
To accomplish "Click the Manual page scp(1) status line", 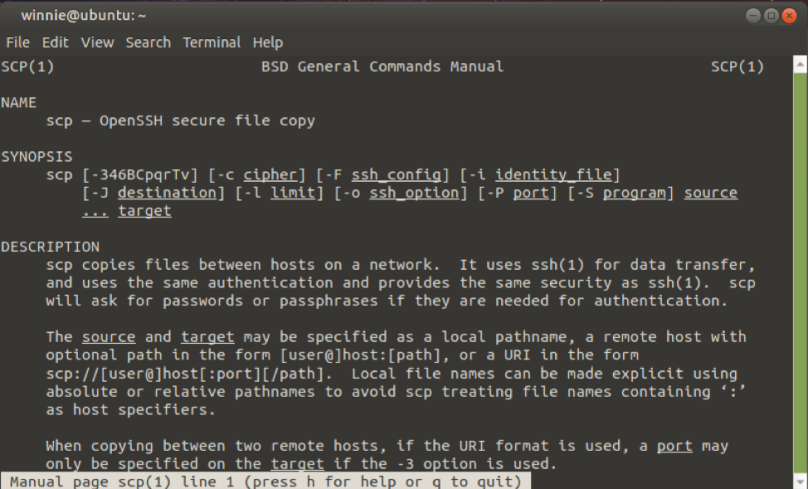I will pos(261,482).
